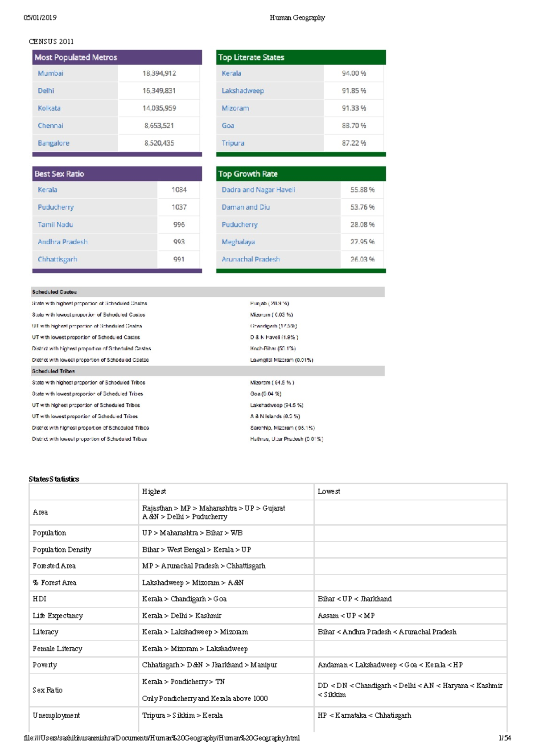Open the Dadra and Nagar Haveli link

258,190
